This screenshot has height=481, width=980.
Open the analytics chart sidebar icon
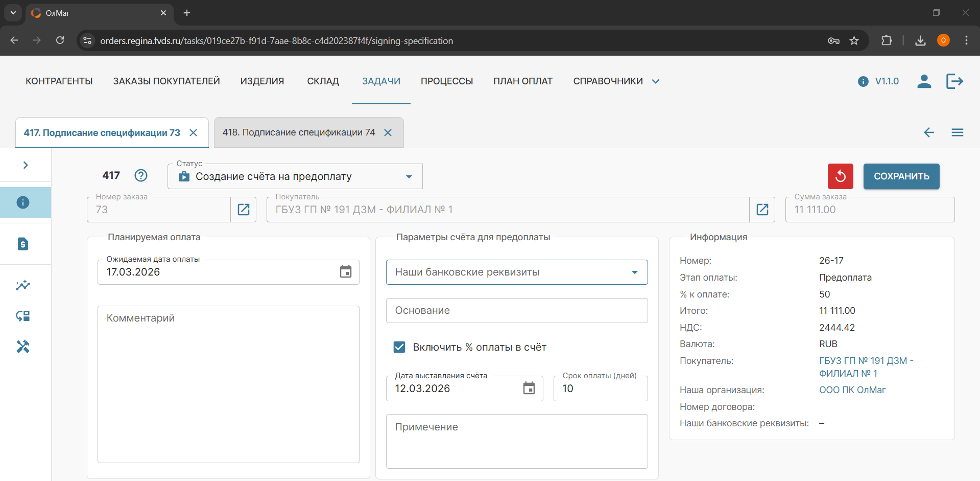pos(23,285)
